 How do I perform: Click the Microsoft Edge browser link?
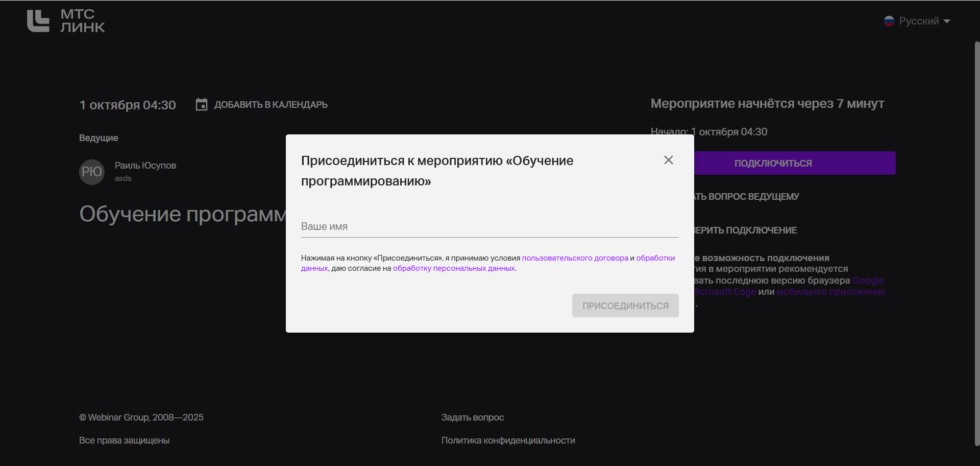coord(725,292)
